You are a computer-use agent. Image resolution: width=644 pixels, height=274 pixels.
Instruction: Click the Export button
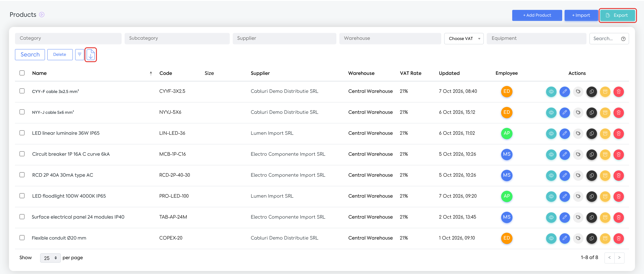pyautogui.click(x=617, y=16)
